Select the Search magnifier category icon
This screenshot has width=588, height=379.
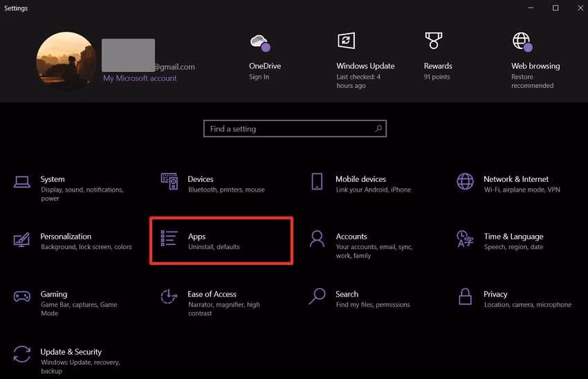[317, 297]
